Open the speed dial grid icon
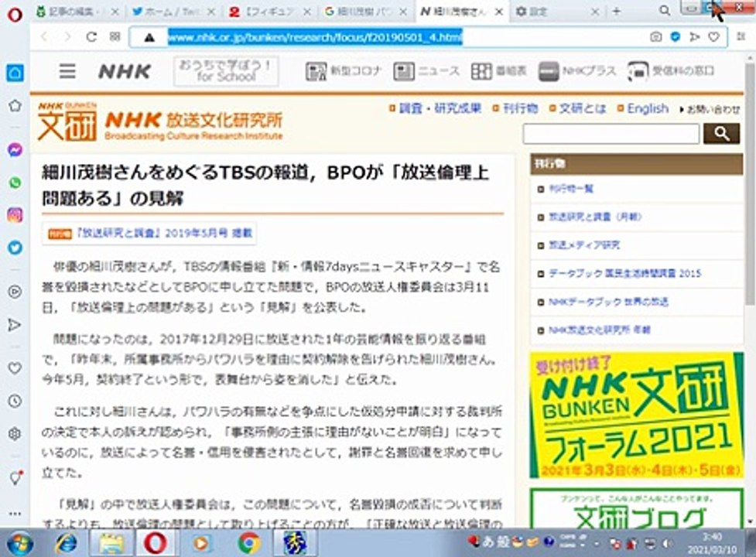 tap(115, 36)
